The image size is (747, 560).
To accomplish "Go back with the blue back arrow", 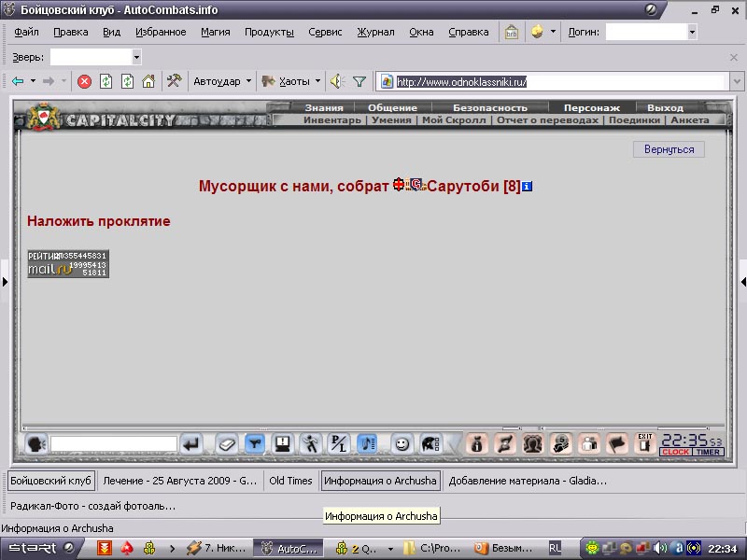I will (18, 81).
